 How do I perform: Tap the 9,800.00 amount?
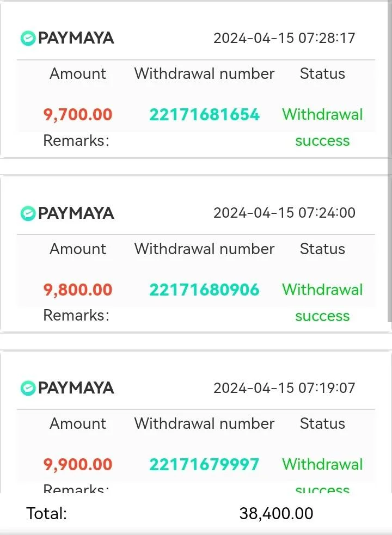[78, 290]
